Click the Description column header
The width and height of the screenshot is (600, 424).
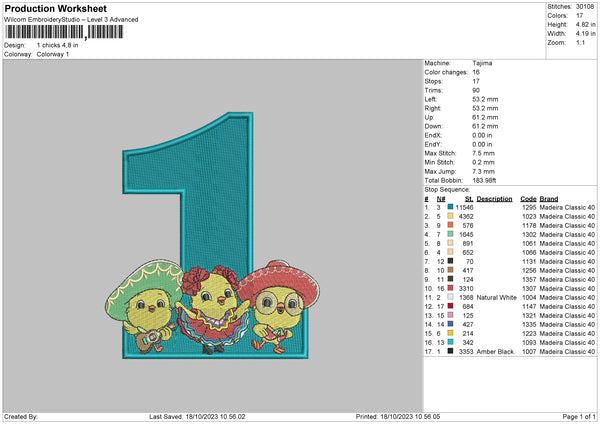494,198
